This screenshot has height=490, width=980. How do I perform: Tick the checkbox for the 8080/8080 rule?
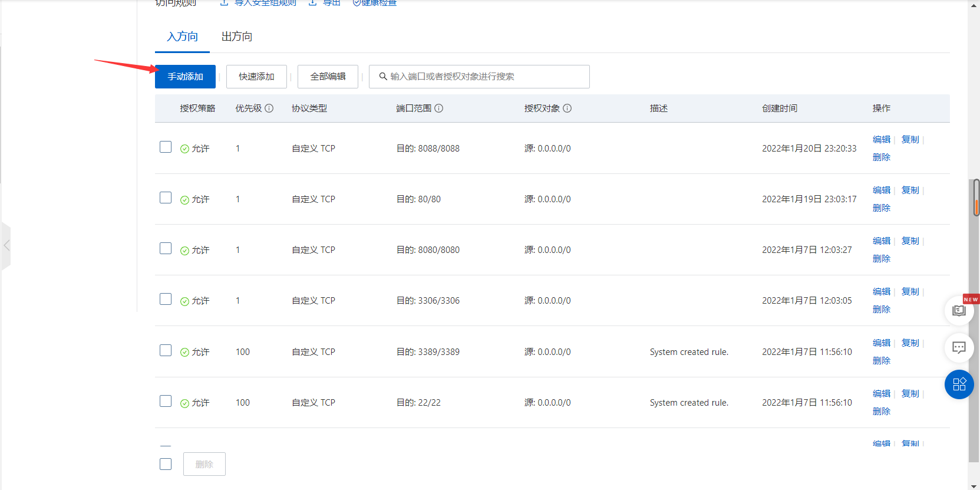click(x=166, y=248)
